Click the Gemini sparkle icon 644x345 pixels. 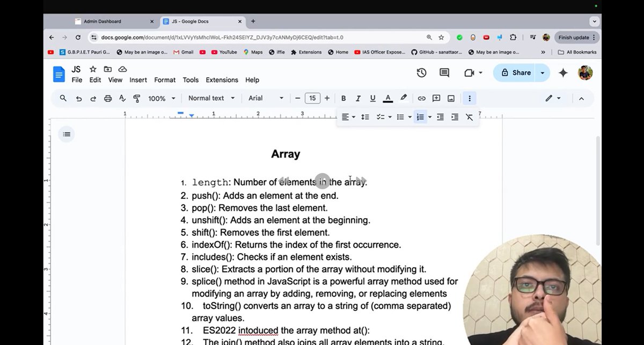tap(563, 73)
